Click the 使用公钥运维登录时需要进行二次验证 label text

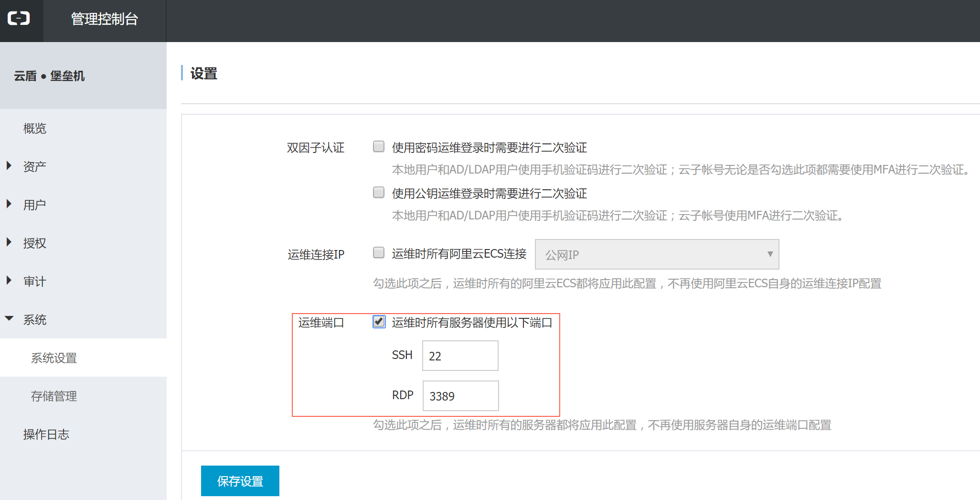(x=490, y=193)
